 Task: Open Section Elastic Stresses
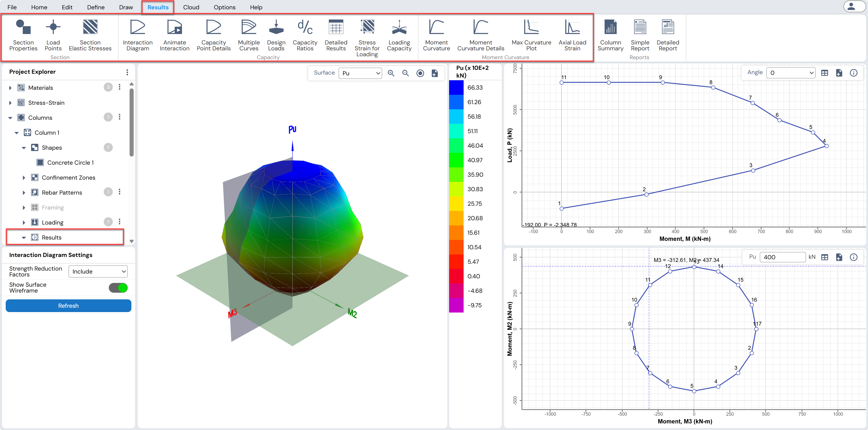[90, 35]
